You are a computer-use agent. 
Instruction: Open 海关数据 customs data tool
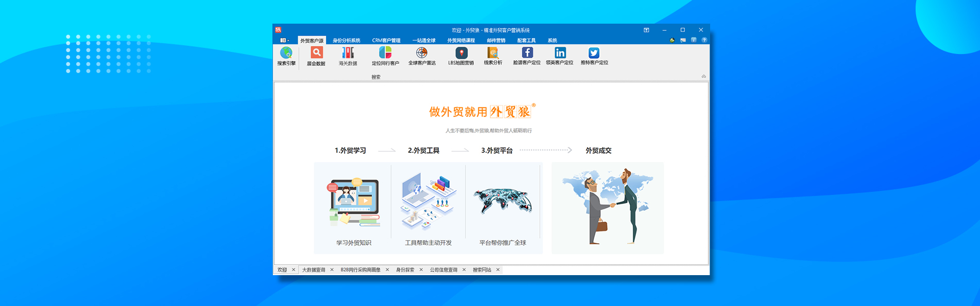(348, 57)
